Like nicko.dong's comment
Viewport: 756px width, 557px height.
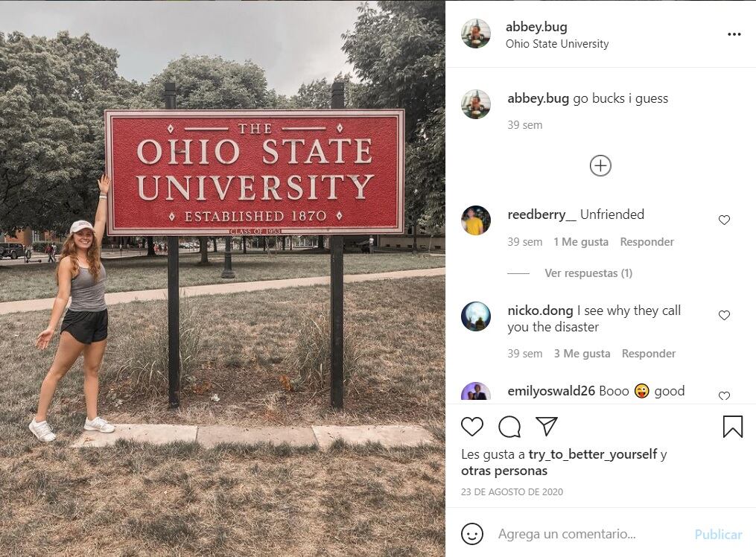tap(724, 316)
